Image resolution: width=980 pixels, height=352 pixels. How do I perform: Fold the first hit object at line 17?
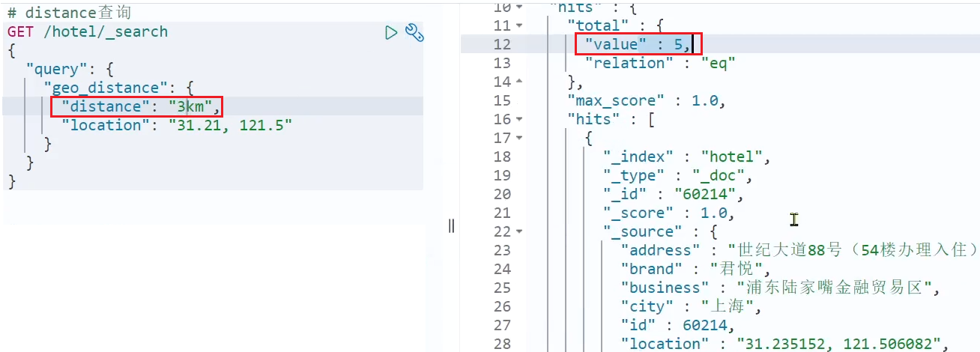click(520, 138)
